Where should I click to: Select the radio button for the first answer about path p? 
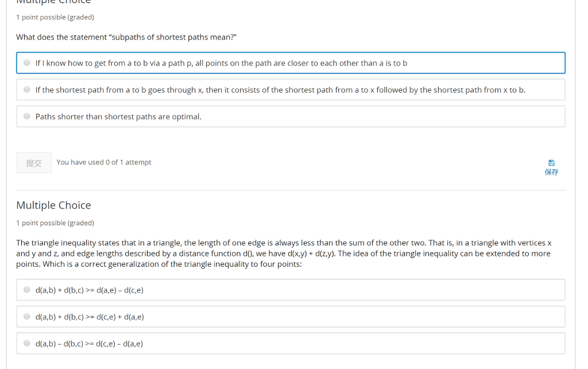click(x=27, y=63)
